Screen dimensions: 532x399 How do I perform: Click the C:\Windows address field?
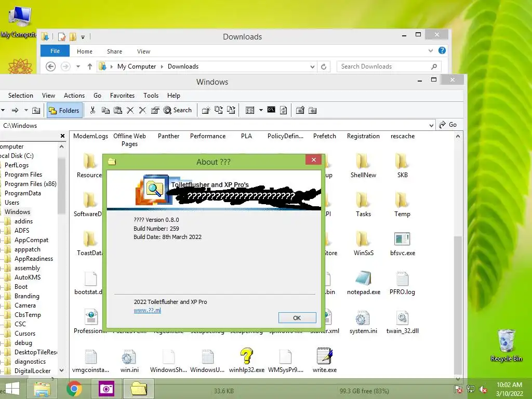[214, 126]
